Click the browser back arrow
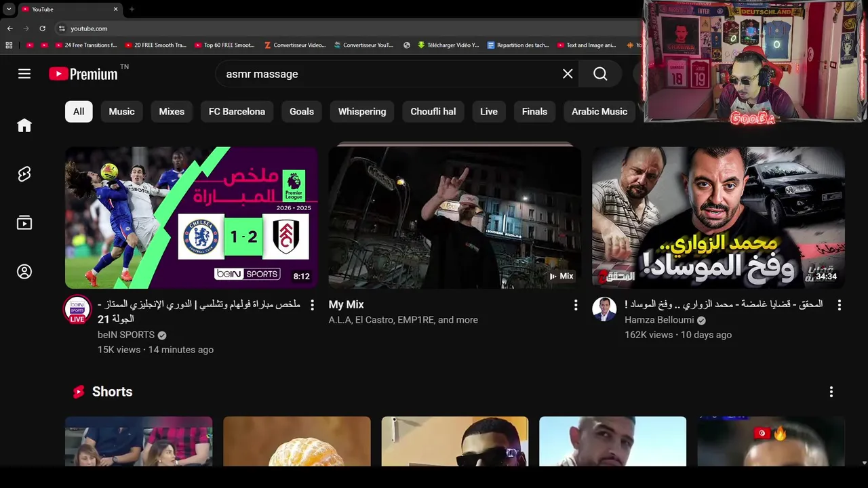Viewport: 868px width, 488px height. pos(9,28)
